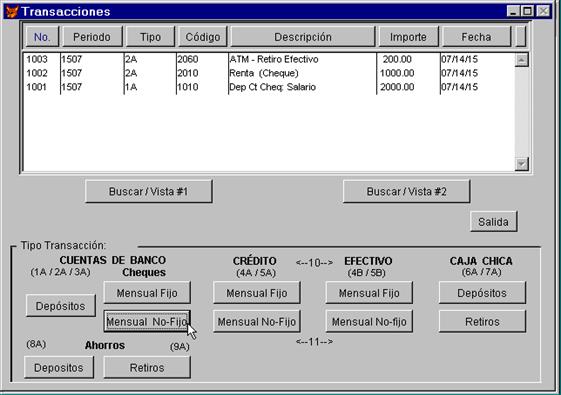This screenshot has width=561, height=395.
Task: Click Mensual Fijo under Efectivo
Action: coord(369,293)
